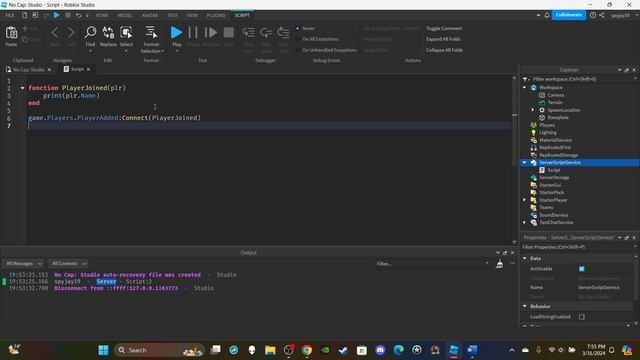Screen dimensions: 640x360
Task: Expand the TextChatService node
Action: click(524, 222)
